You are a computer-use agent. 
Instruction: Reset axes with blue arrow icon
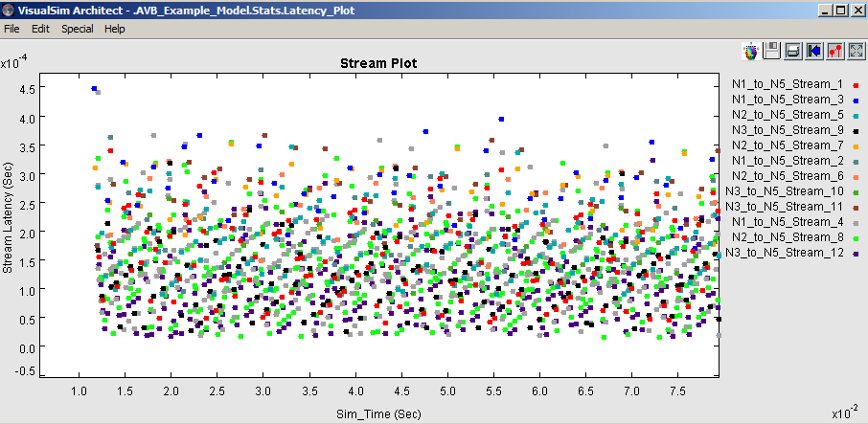click(x=814, y=50)
